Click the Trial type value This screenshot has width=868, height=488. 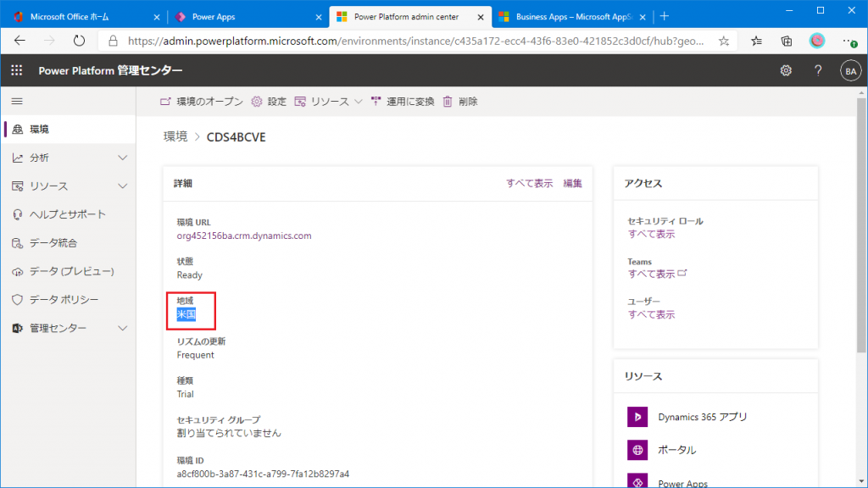(x=186, y=394)
